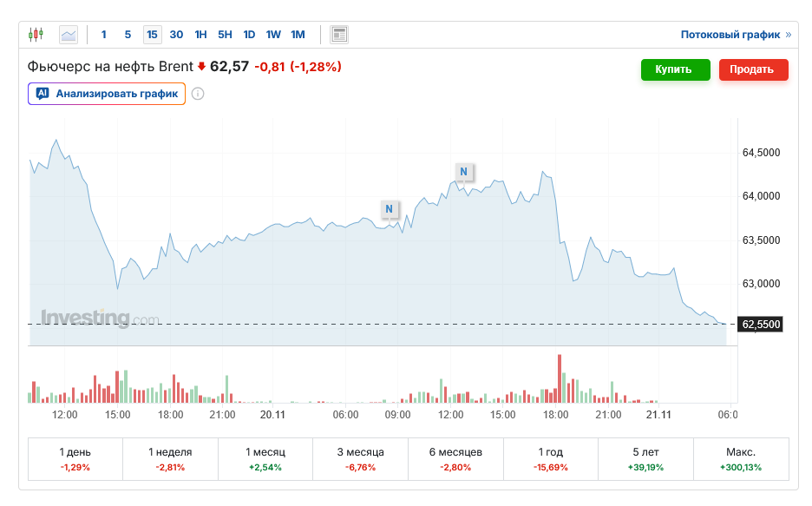This screenshot has width=812, height=506.
Task: Click the 62,5500 current price label
Action: pos(761,325)
